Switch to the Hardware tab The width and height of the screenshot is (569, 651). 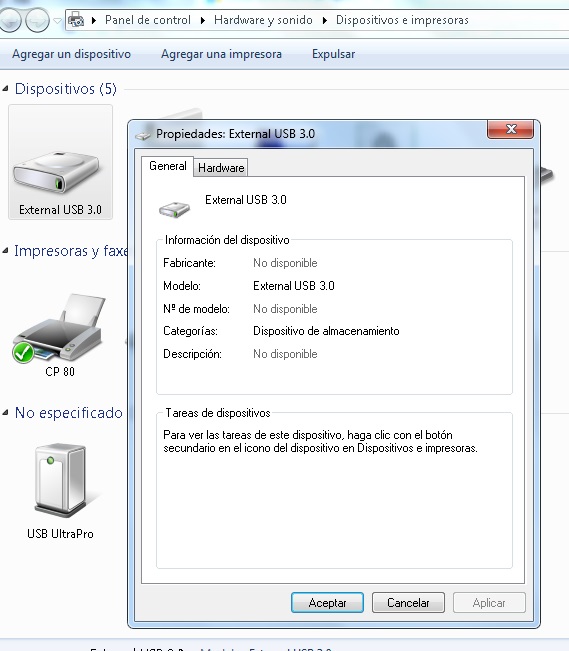(221, 167)
